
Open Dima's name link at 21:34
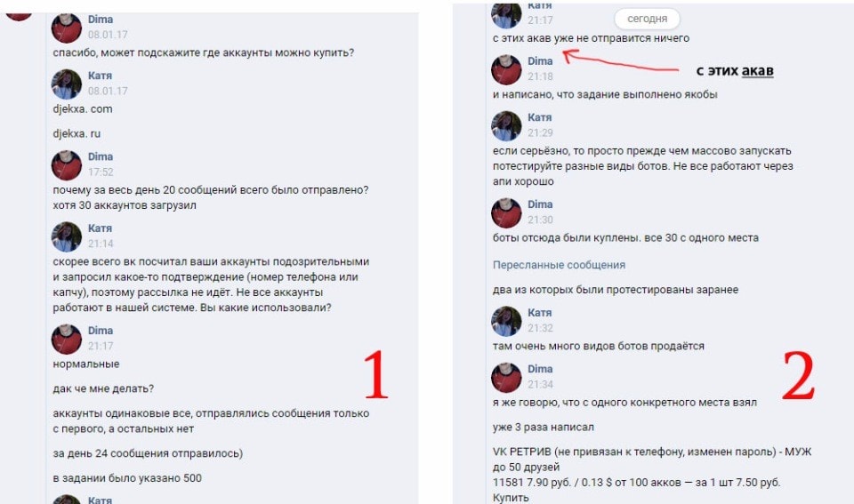coord(540,369)
